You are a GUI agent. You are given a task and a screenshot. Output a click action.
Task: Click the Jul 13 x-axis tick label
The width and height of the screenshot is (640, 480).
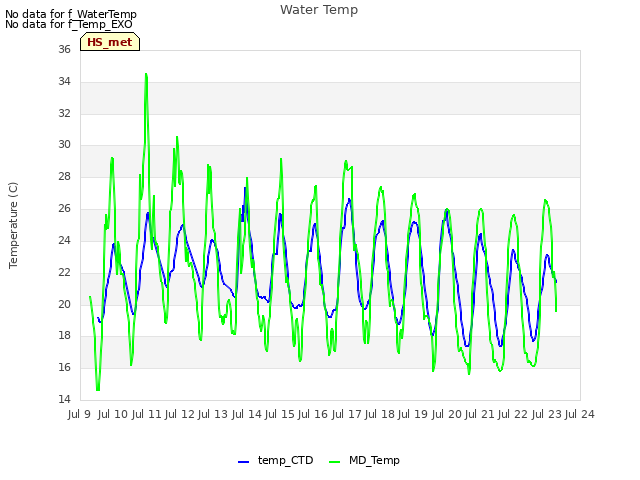tap(213, 414)
